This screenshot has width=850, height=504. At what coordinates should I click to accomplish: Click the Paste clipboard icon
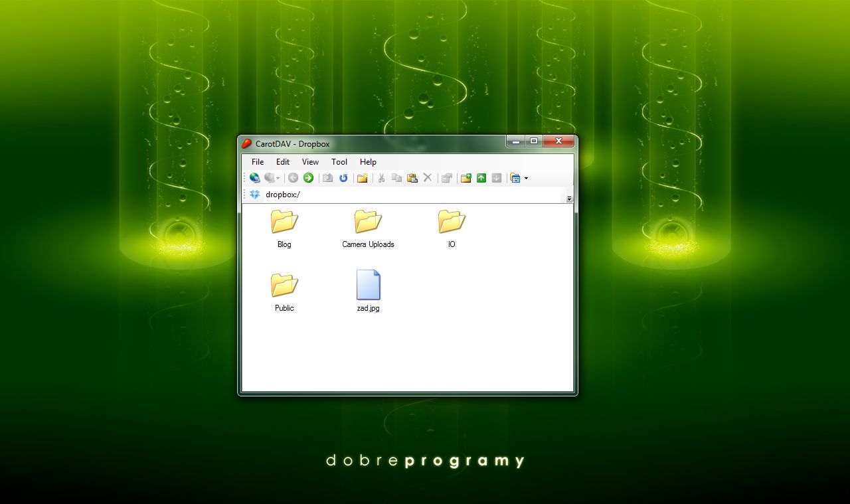pos(412,178)
